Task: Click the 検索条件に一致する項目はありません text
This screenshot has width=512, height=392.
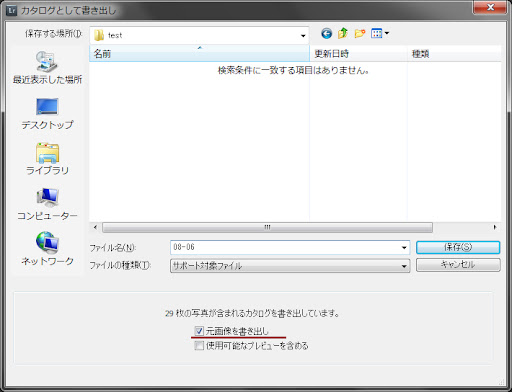Action: tap(293, 70)
